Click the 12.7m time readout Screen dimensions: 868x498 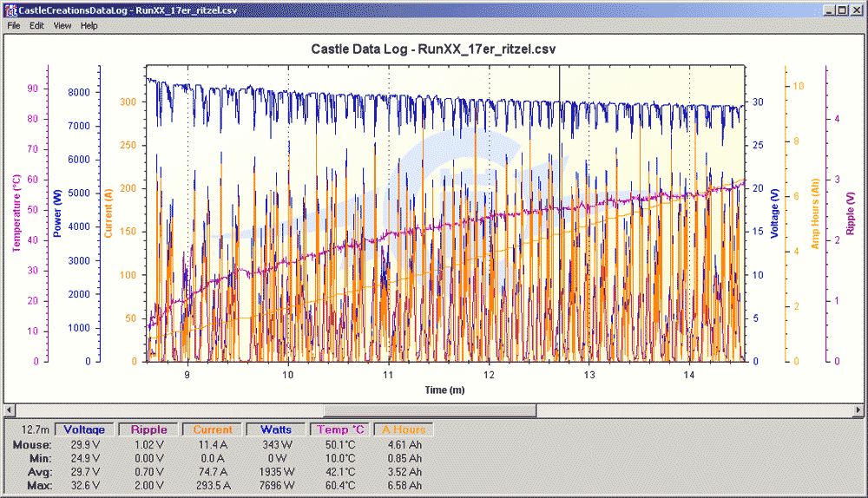[x=36, y=429]
